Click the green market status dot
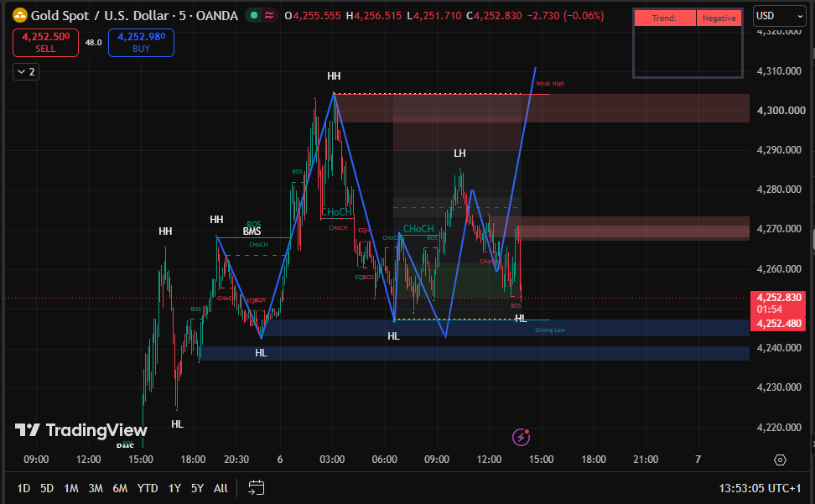Screen dimensions: 815x504 point(254,16)
